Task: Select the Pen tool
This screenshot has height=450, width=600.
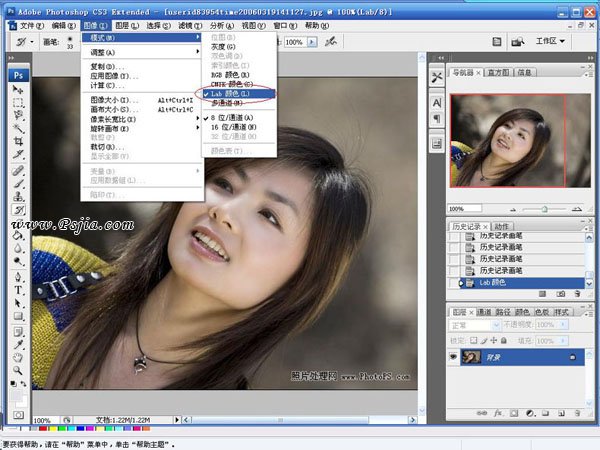Action: tap(18, 277)
